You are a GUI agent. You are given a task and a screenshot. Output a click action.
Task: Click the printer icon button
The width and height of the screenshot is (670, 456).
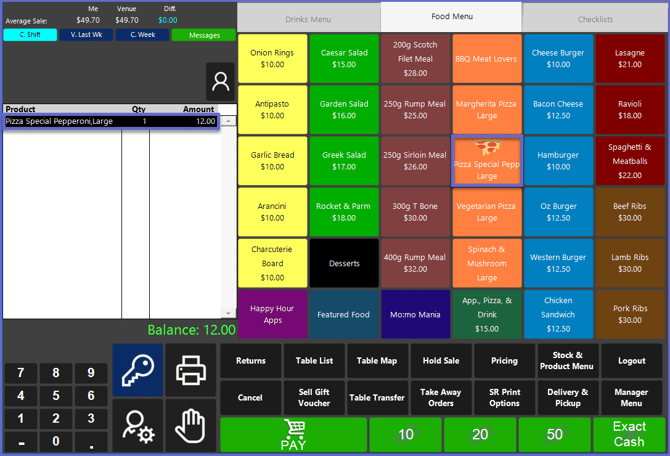coord(190,368)
